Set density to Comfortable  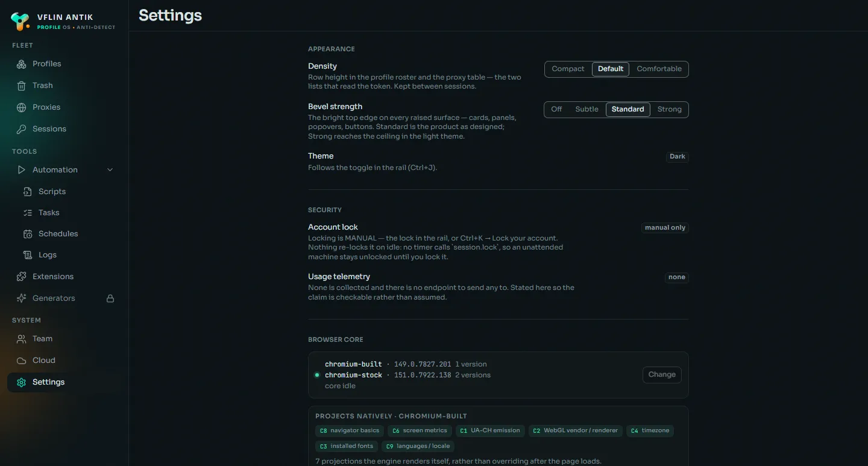click(x=659, y=69)
